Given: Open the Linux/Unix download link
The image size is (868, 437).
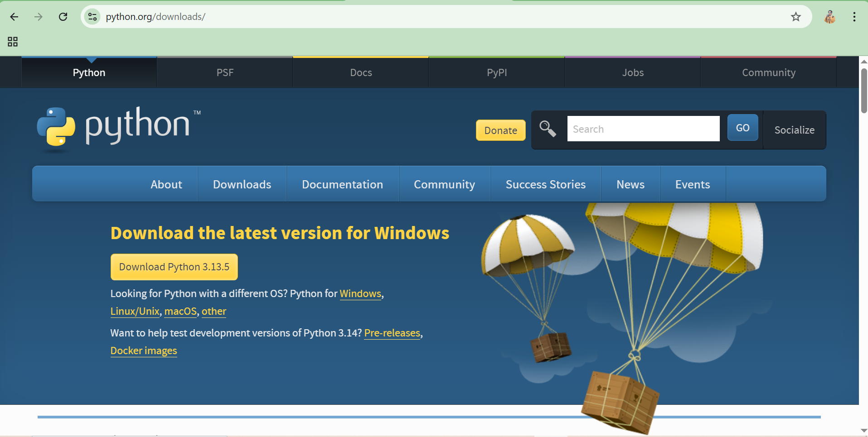Looking at the screenshot, I should (135, 311).
